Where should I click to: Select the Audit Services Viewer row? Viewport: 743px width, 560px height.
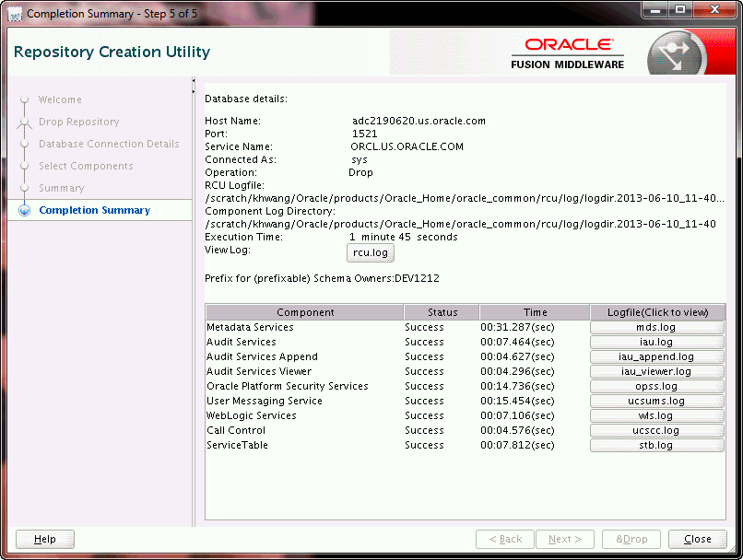click(x=465, y=371)
